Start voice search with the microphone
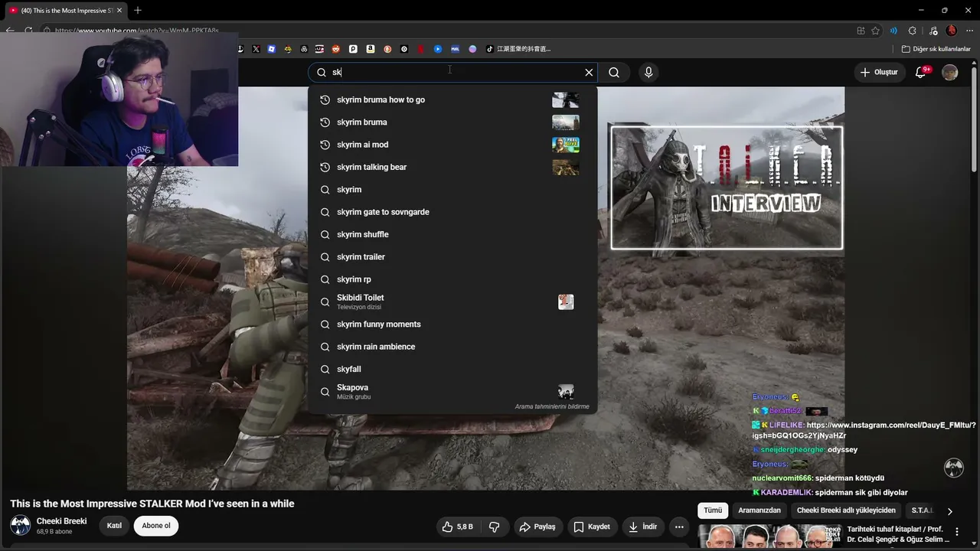This screenshot has width=980, height=551. click(x=648, y=72)
